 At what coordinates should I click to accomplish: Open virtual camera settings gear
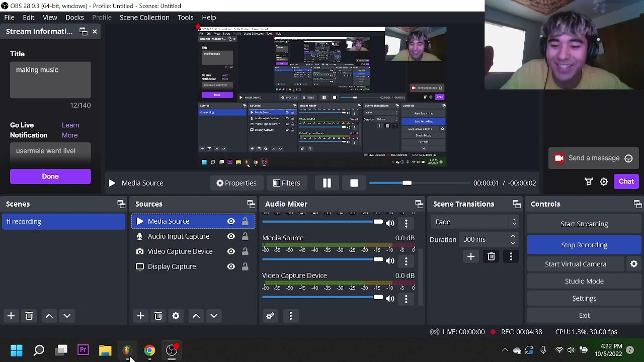[x=634, y=264]
